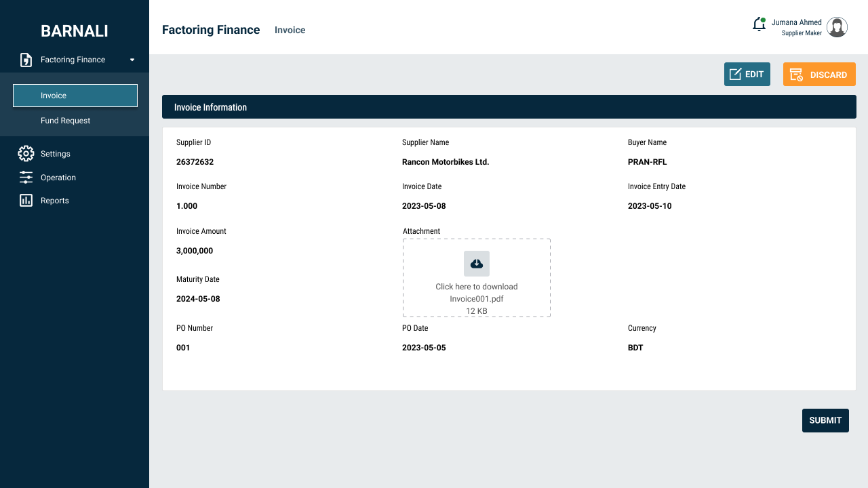Click the invoice number value 1.000
868x488 pixels.
187,206
